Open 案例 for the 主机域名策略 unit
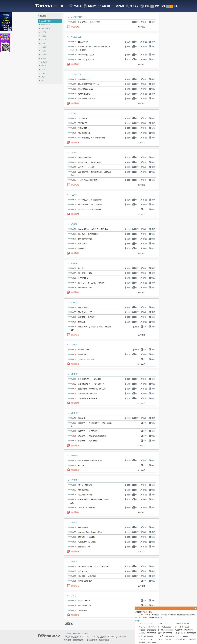The width and height of the screenshot is (197, 644). tap(127, 42)
